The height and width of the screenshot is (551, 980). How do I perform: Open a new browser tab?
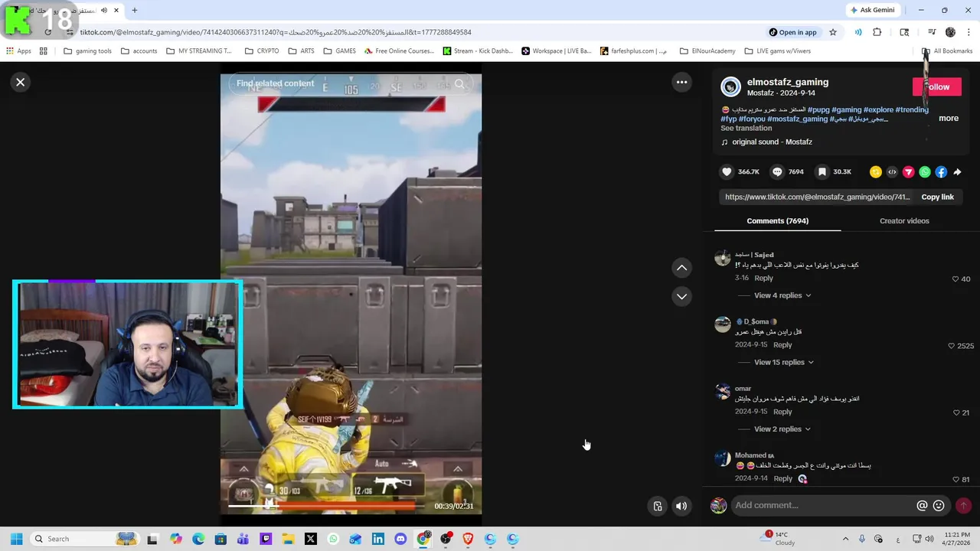(x=135, y=10)
